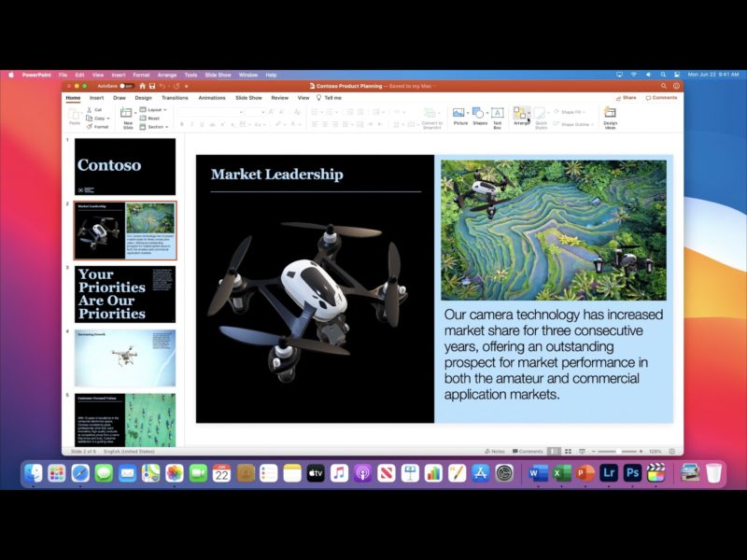Click the Format painter brush icon
This screenshot has height=560, width=747.
(x=89, y=127)
